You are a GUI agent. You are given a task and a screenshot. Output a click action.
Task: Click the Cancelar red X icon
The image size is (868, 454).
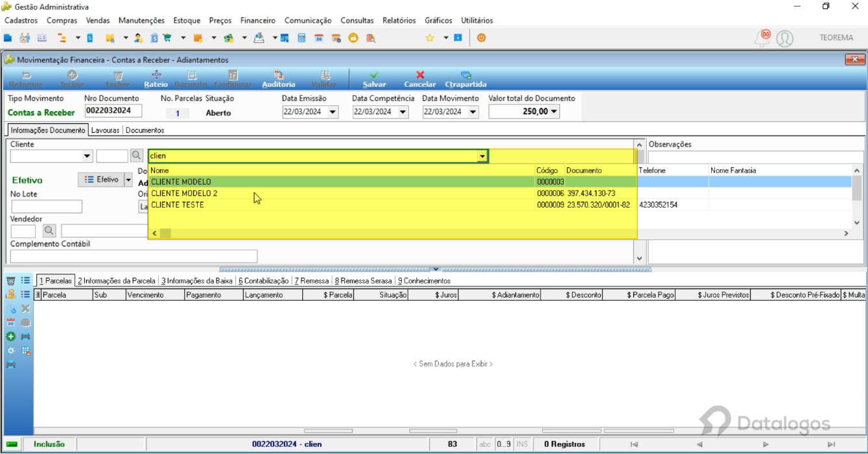[x=420, y=75]
